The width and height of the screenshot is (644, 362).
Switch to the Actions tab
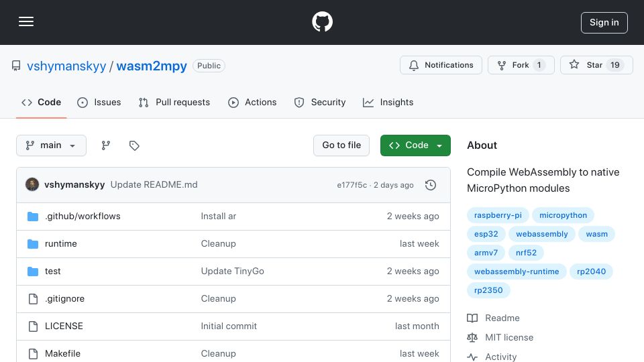(x=252, y=102)
